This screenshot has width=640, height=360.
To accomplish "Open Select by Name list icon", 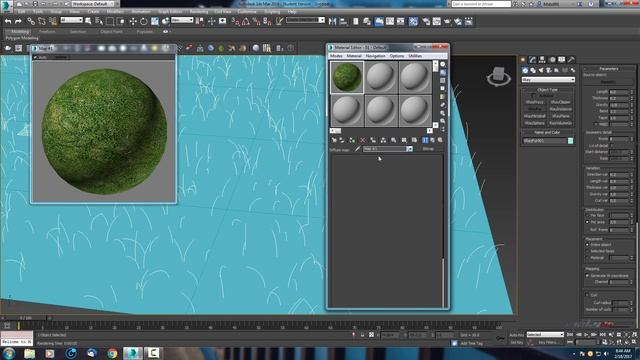I will (x=99, y=21).
